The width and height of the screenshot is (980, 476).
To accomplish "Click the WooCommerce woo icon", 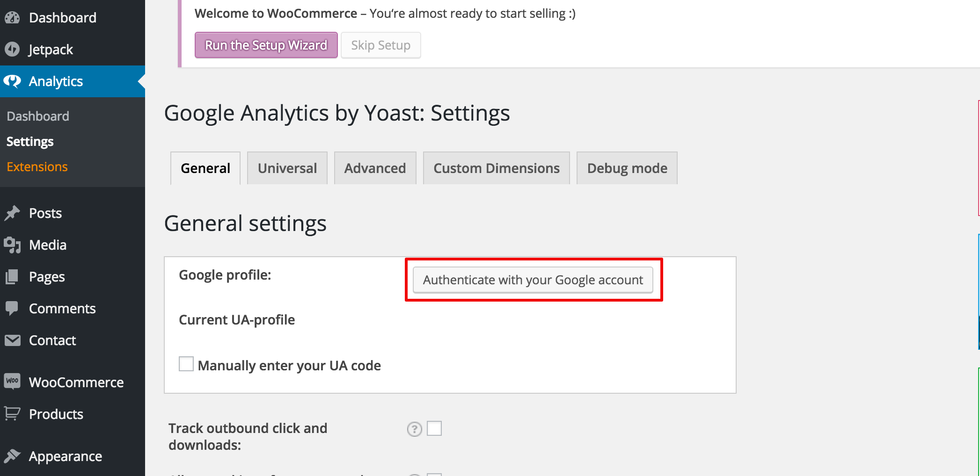I will pyautogui.click(x=13, y=381).
